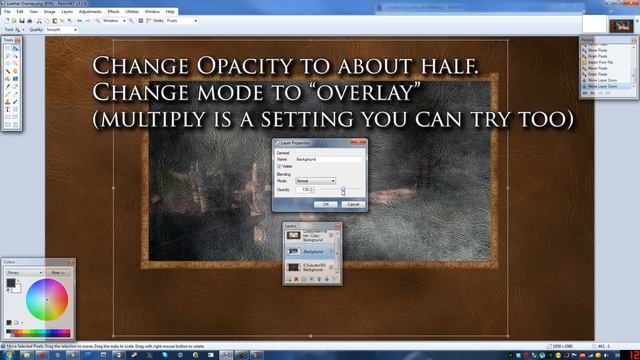Toggle visibility of bottom layer in Layers
640x360 pixels.
pyautogui.click(x=331, y=267)
